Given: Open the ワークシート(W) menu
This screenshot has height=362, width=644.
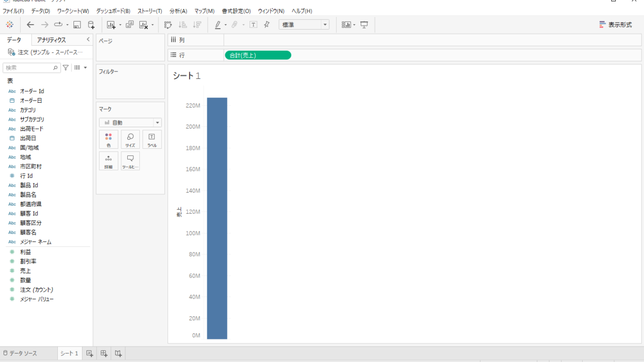Looking at the screenshot, I should pos(73,11).
